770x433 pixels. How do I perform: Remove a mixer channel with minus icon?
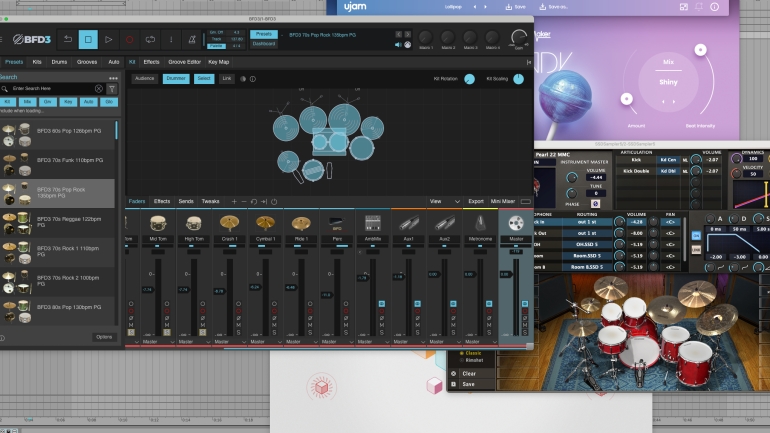tap(244, 201)
